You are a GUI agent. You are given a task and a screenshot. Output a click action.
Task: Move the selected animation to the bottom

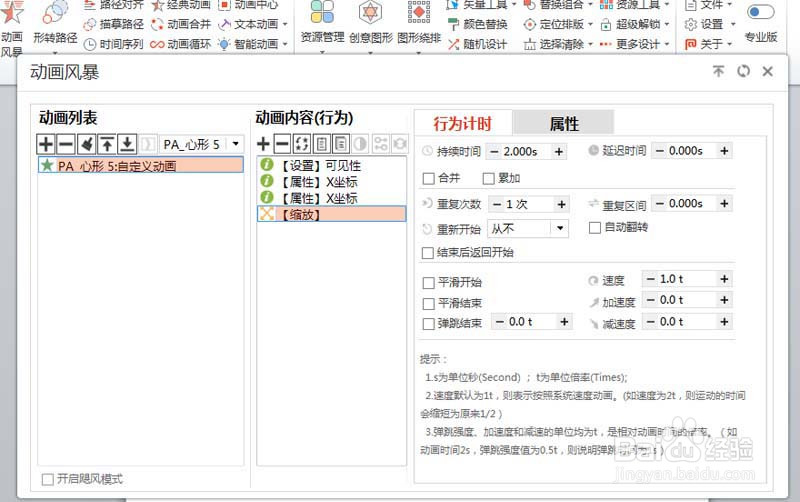click(x=127, y=144)
